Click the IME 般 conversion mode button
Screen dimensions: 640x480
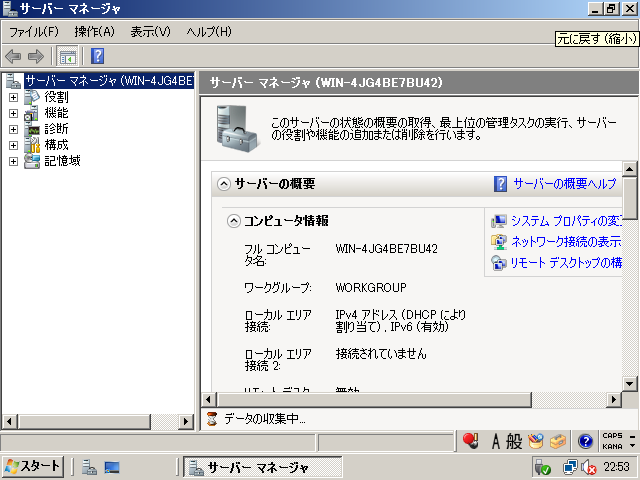(514, 441)
